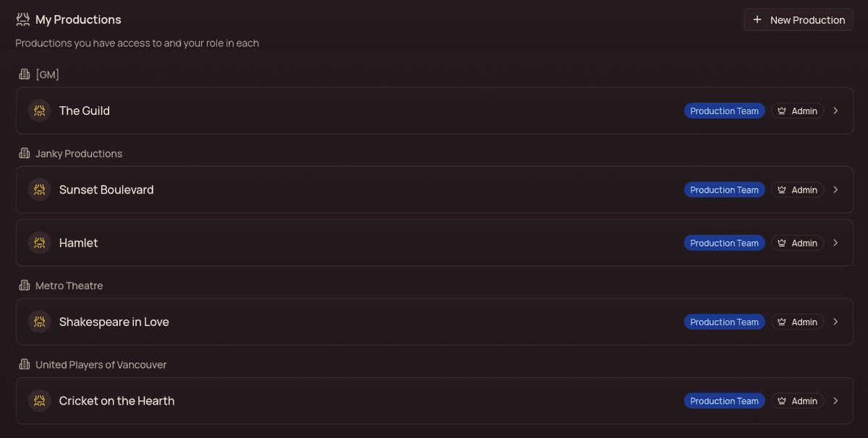The width and height of the screenshot is (868, 438).
Task: Click the Cricket on the Hearth icon
Action: click(39, 400)
